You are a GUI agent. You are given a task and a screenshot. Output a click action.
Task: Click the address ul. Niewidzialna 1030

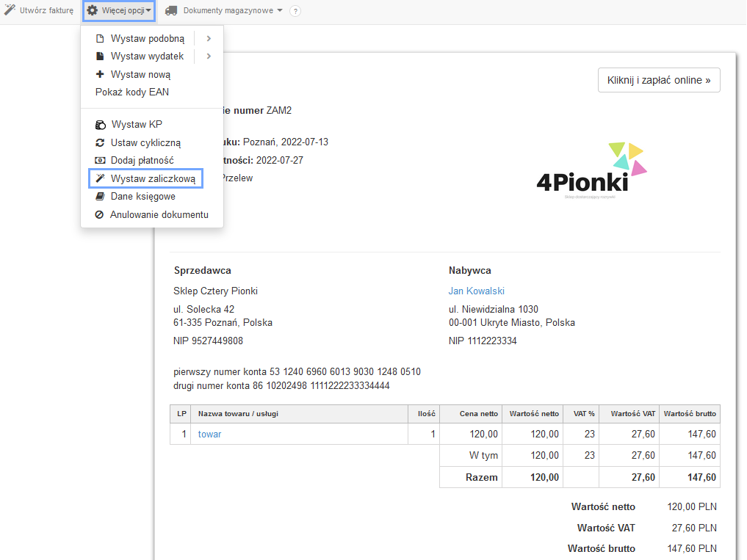pos(494,310)
